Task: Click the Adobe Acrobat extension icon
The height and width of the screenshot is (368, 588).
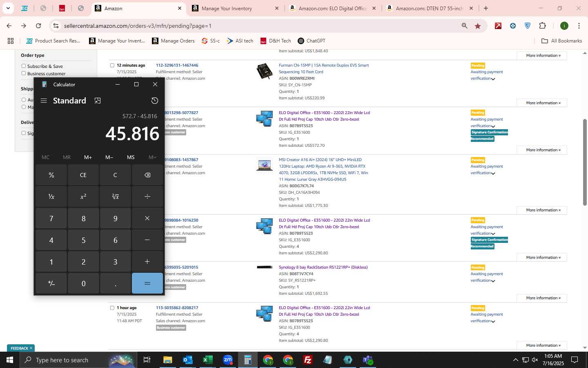Action: [498, 26]
